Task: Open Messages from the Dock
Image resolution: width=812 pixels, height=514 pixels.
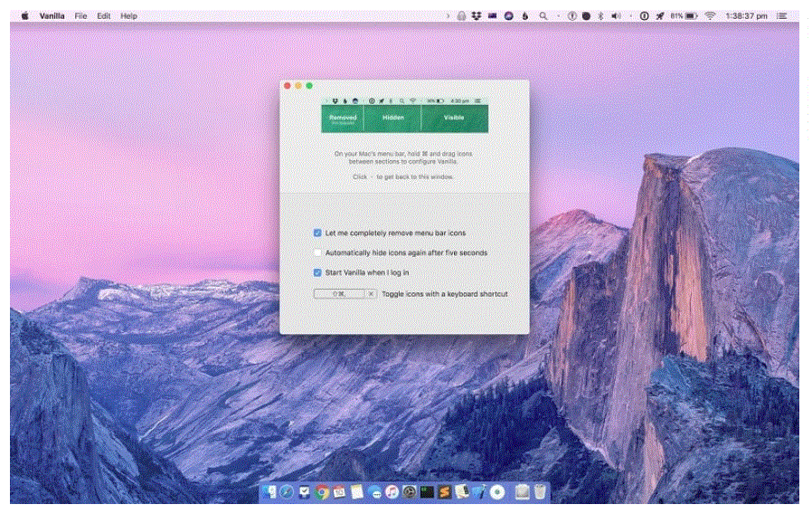Action: pyautogui.click(x=375, y=493)
